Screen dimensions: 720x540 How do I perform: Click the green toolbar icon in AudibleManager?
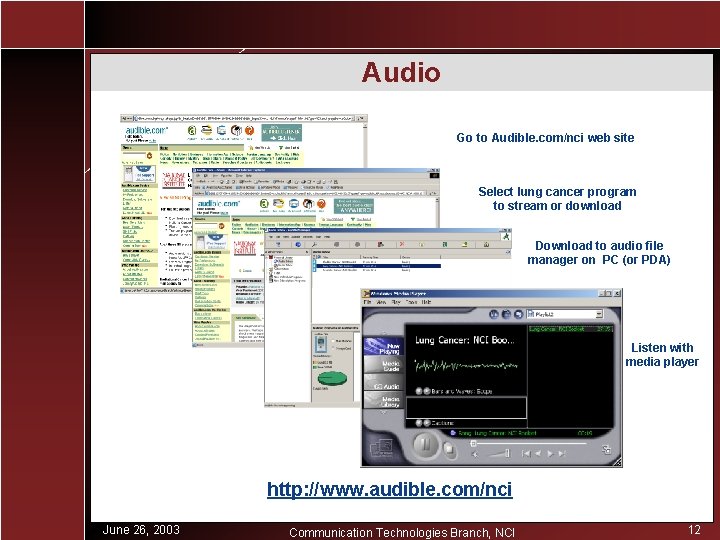(444, 244)
